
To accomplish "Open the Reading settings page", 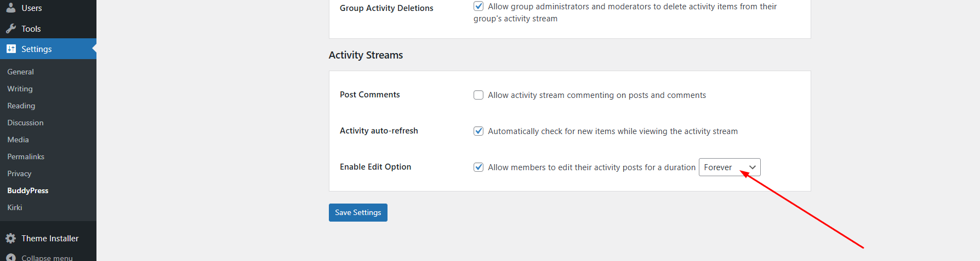I will point(21,106).
